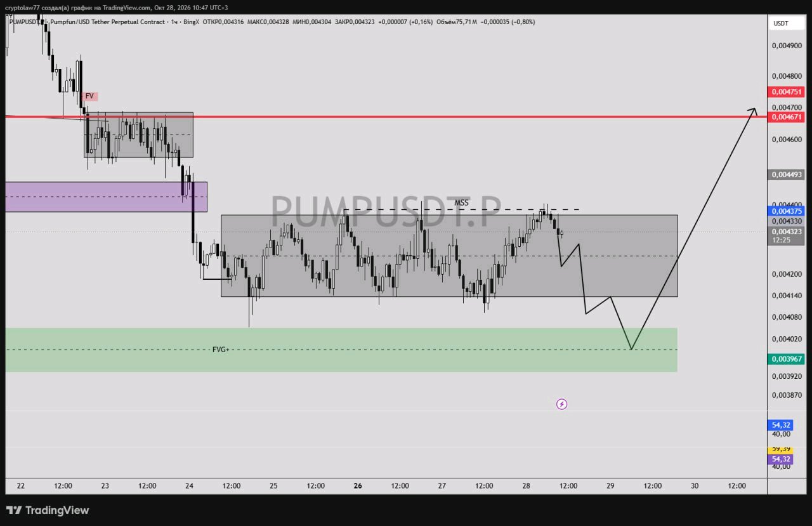This screenshot has height=526, width=812.
Task: Select the red 0,004751 price label
Action: [787, 91]
